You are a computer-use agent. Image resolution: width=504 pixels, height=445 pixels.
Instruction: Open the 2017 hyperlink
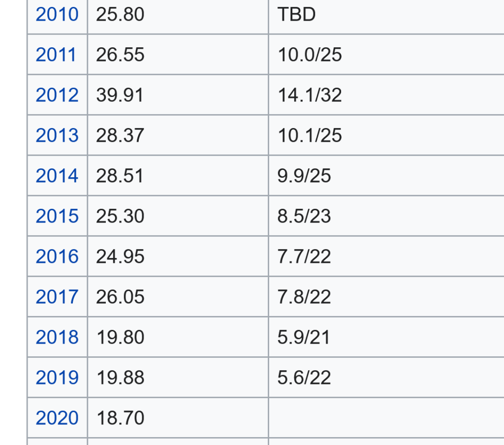click(x=57, y=297)
